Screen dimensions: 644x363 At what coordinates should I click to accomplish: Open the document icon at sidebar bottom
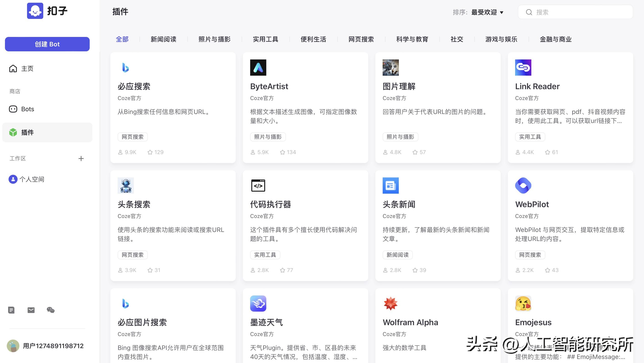pyautogui.click(x=11, y=310)
